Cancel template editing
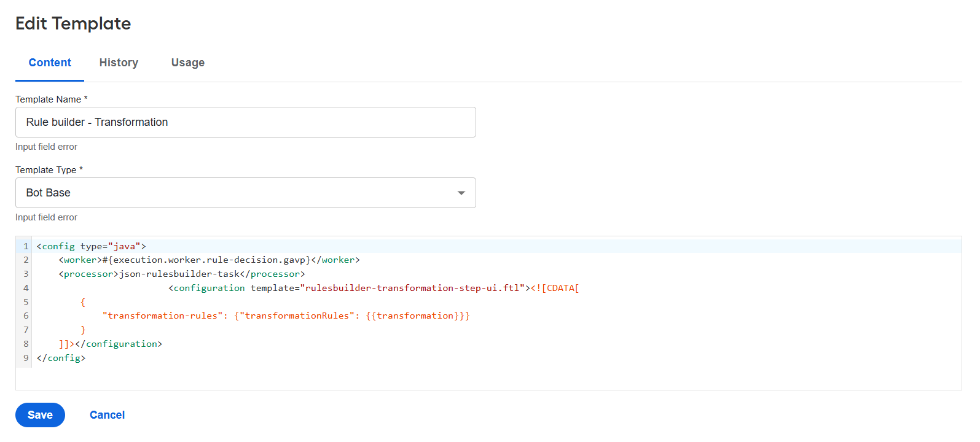Screen dimensions: 980x442 (x=107, y=415)
